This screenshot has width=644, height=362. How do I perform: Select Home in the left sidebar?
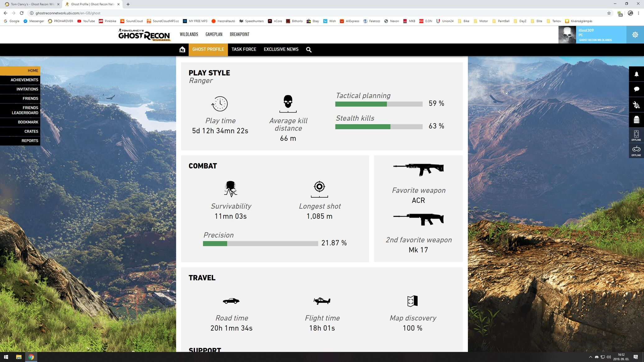point(20,71)
